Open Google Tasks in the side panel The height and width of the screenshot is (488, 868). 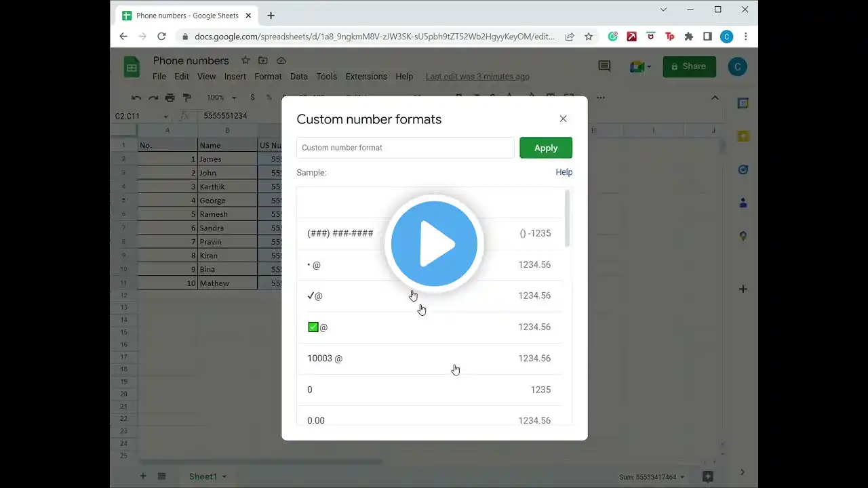743,169
